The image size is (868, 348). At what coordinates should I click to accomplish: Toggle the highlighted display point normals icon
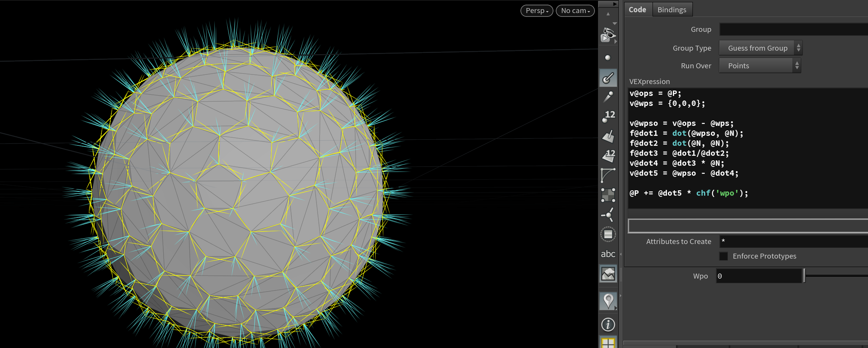(608, 78)
